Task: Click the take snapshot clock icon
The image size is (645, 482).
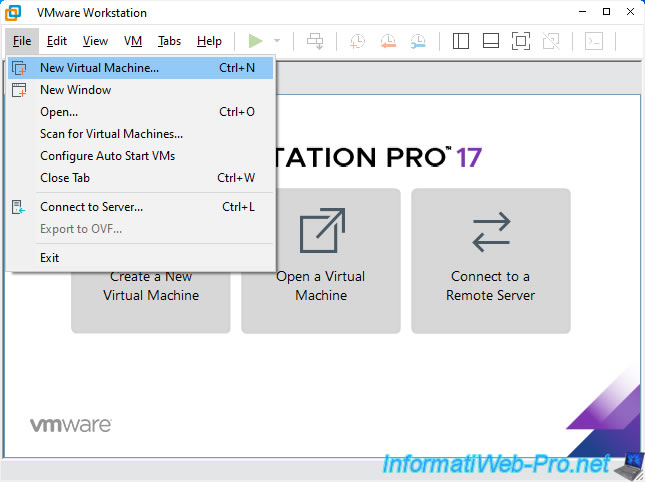Action: pos(357,41)
